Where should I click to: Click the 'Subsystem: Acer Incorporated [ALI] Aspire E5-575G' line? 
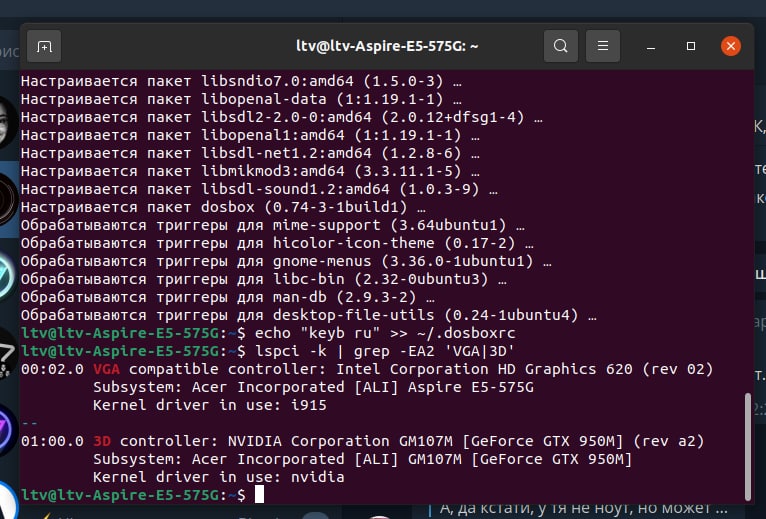[313, 387]
